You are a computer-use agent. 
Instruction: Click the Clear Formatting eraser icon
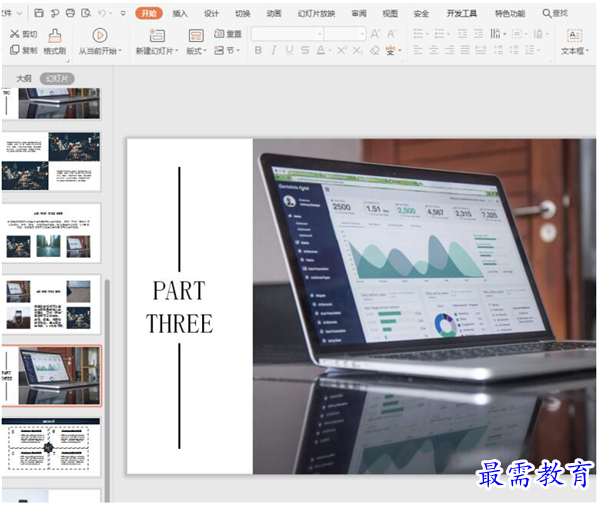tap(375, 50)
